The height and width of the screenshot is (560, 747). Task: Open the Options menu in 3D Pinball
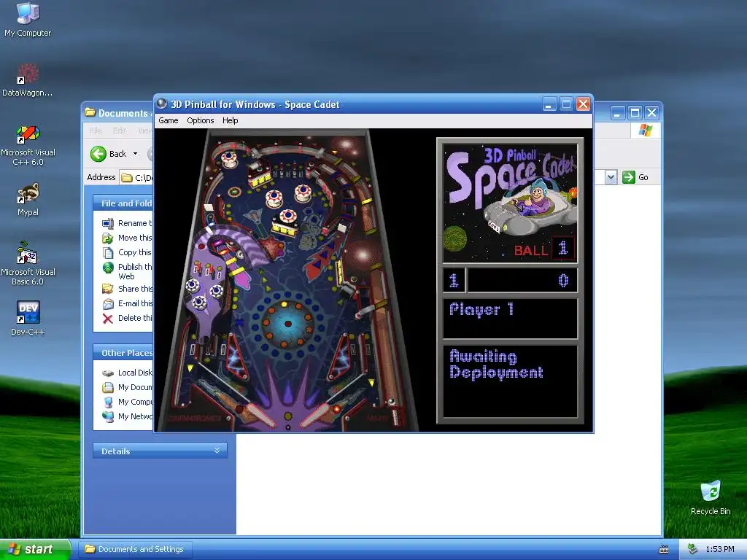pyautogui.click(x=200, y=120)
